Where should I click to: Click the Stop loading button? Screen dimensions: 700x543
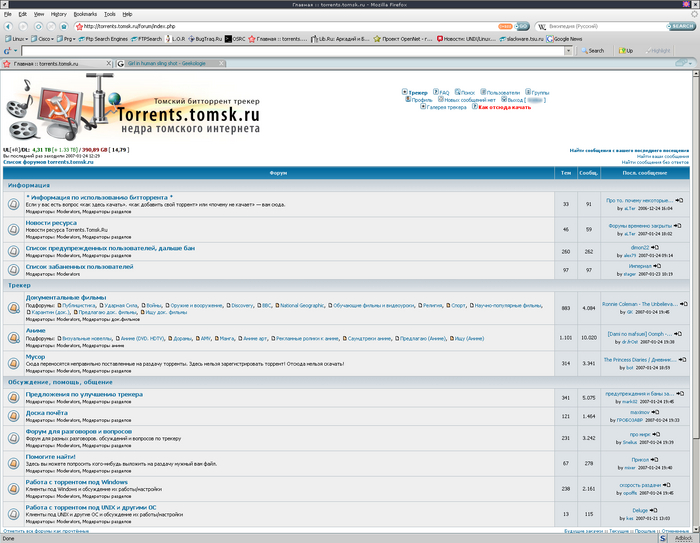pos(51,26)
